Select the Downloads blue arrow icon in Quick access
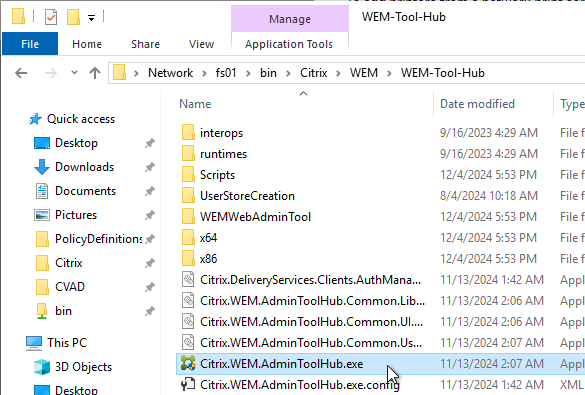The image size is (585, 395). point(42,167)
